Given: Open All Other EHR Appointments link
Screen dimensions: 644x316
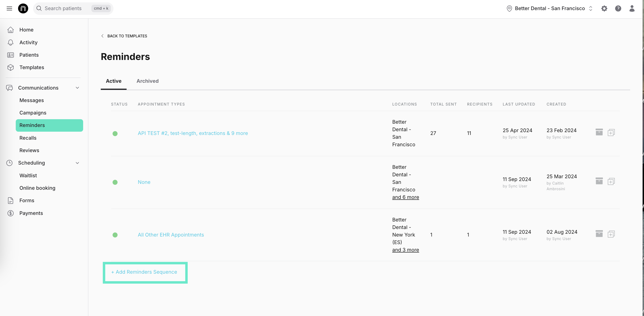Looking at the screenshot, I should (x=171, y=235).
